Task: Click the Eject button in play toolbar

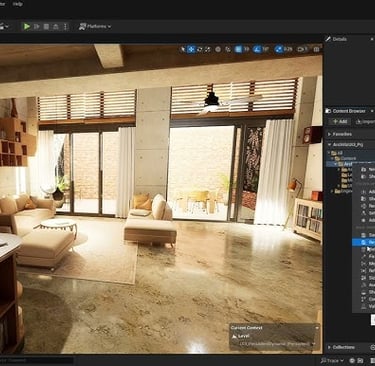Action: coord(56,26)
